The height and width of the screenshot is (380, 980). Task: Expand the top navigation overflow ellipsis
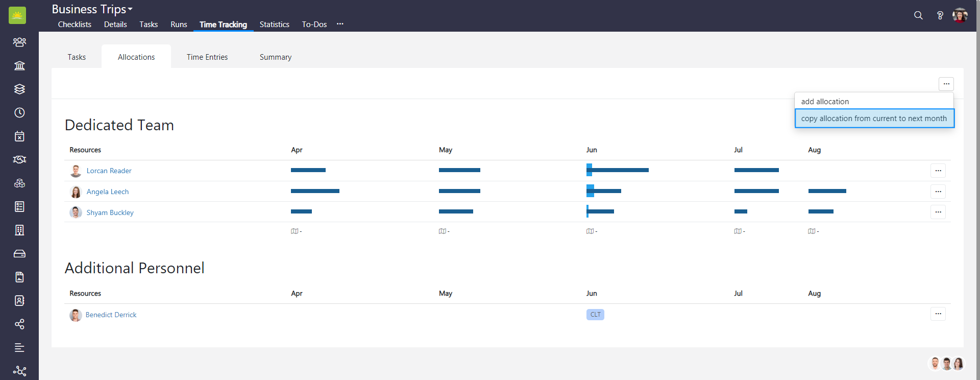(340, 24)
